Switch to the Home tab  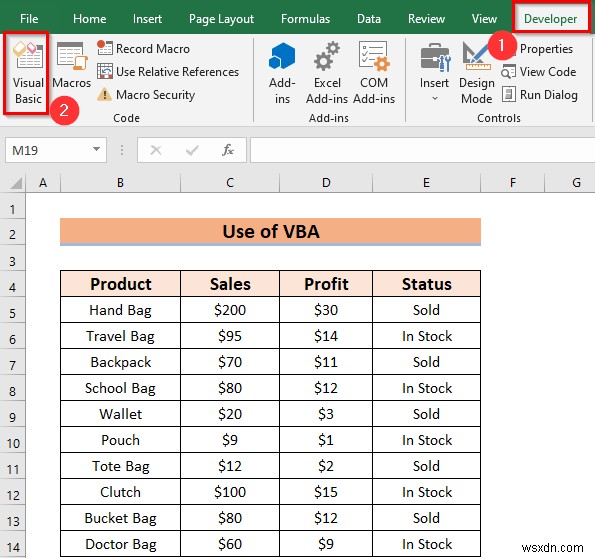[90, 19]
